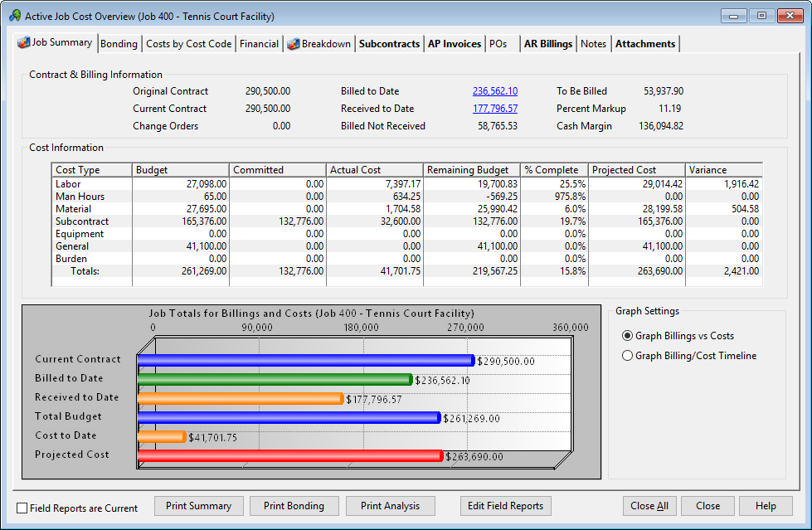Open the Costs by Cost Code tab

pos(190,43)
